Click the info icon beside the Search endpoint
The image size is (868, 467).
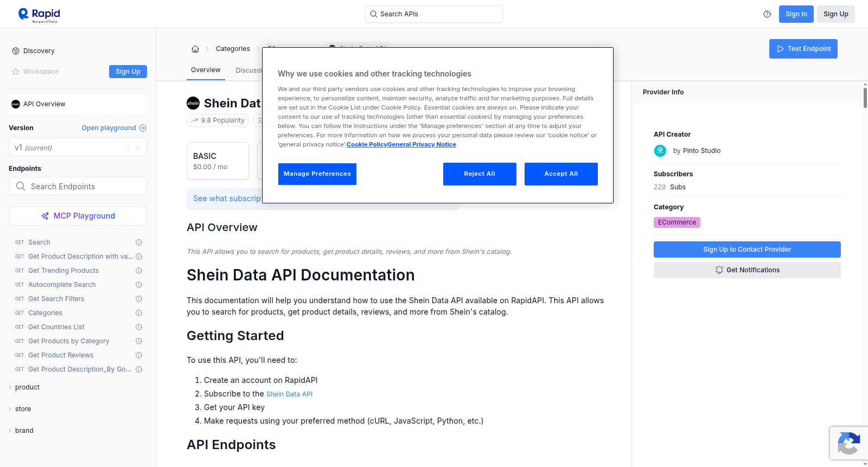click(139, 242)
